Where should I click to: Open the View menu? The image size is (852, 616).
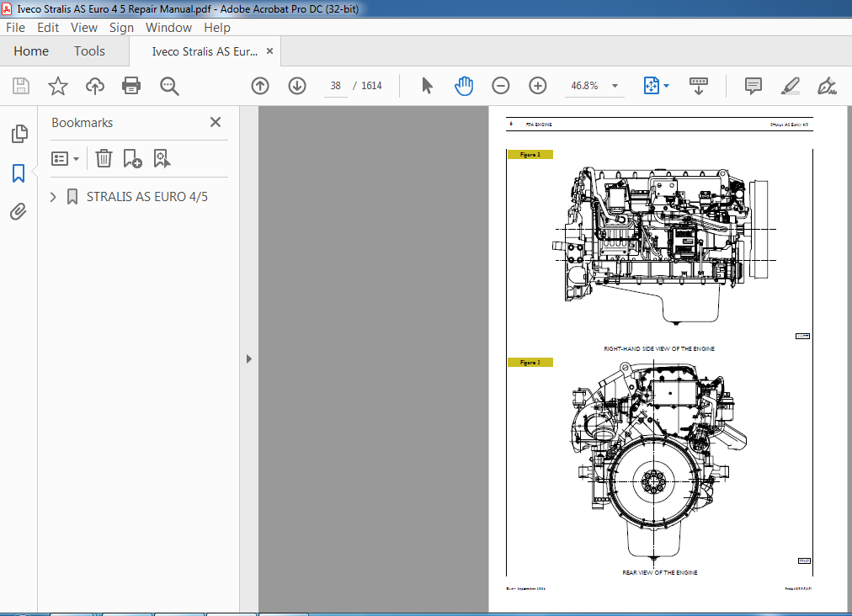tap(83, 28)
